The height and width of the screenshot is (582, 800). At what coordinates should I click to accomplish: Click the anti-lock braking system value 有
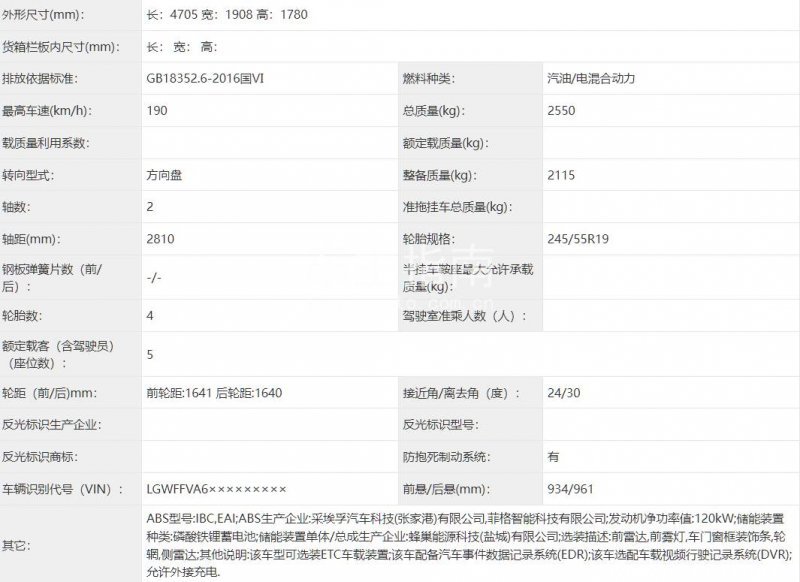[x=553, y=456]
